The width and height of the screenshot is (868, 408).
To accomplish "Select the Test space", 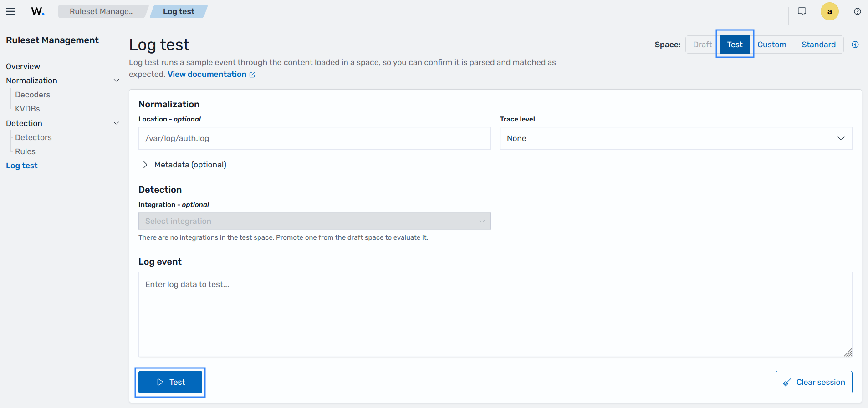I will (735, 45).
